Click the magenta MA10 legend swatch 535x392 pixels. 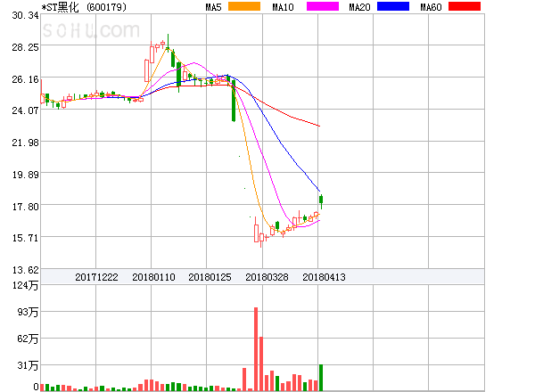point(323,6)
